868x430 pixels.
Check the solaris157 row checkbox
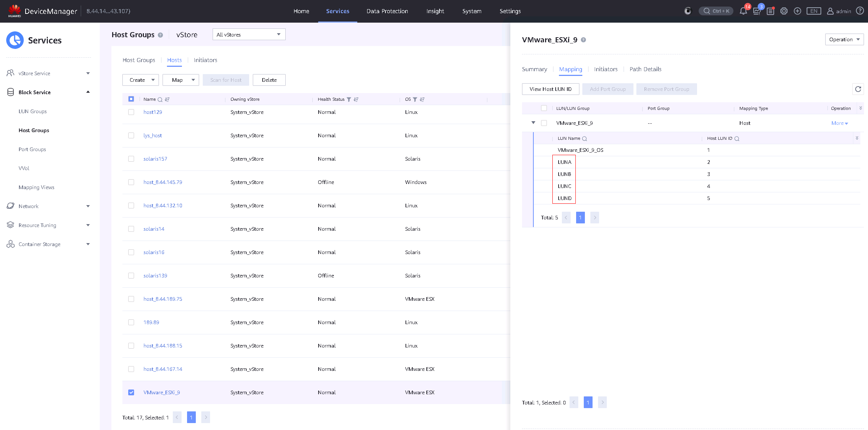(x=131, y=159)
